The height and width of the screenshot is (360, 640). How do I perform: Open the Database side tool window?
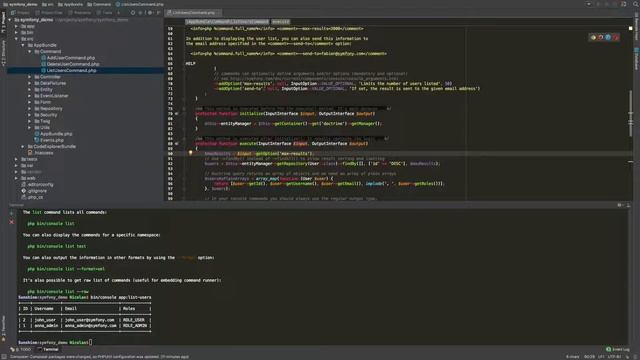[636, 59]
